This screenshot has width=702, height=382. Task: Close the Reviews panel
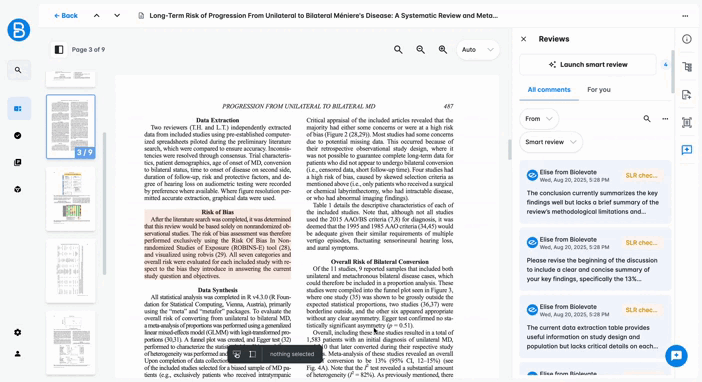(x=523, y=39)
